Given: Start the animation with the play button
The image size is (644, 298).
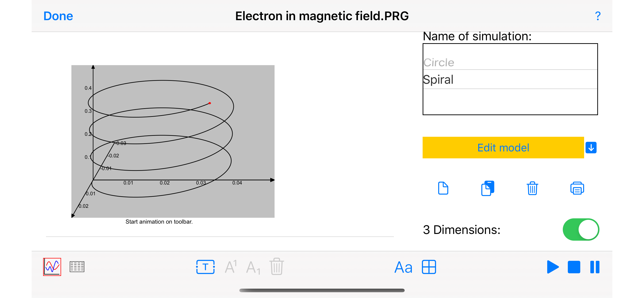Looking at the screenshot, I should pyautogui.click(x=552, y=267).
